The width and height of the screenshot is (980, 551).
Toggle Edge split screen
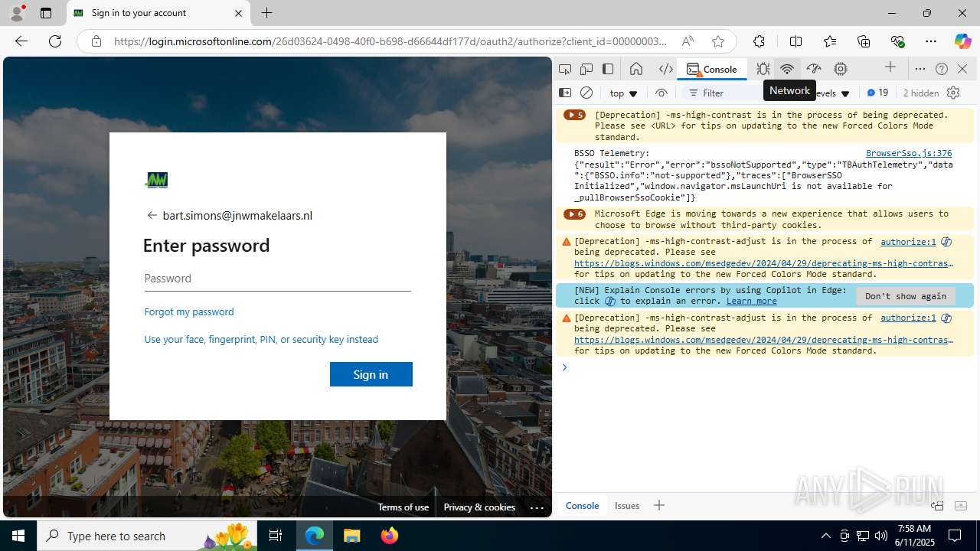click(795, 41)
